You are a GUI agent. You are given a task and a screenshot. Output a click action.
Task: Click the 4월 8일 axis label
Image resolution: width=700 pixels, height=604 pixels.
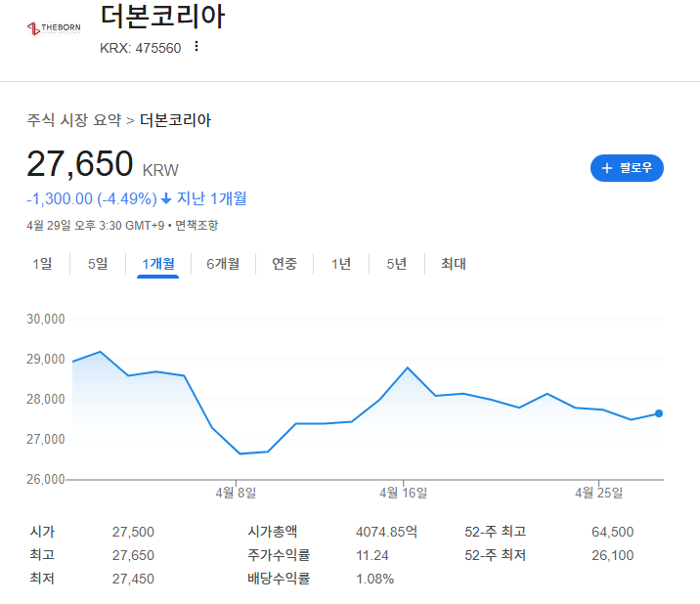pos(236,493)
